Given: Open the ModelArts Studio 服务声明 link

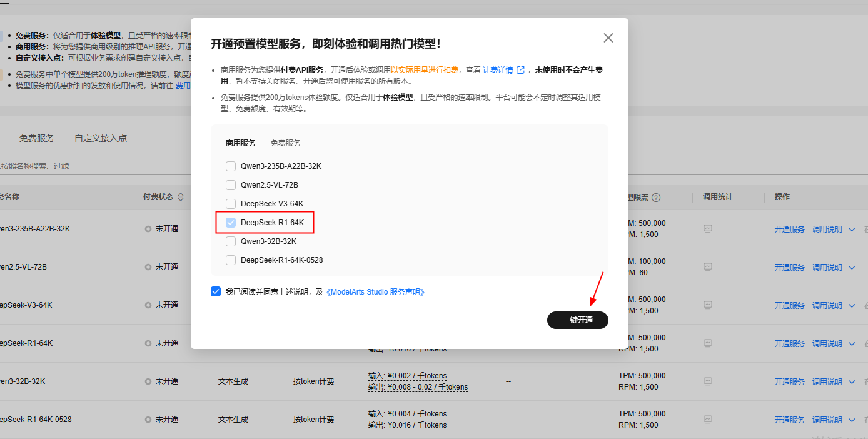Looking at the screenshot, I should pos(376,292).
